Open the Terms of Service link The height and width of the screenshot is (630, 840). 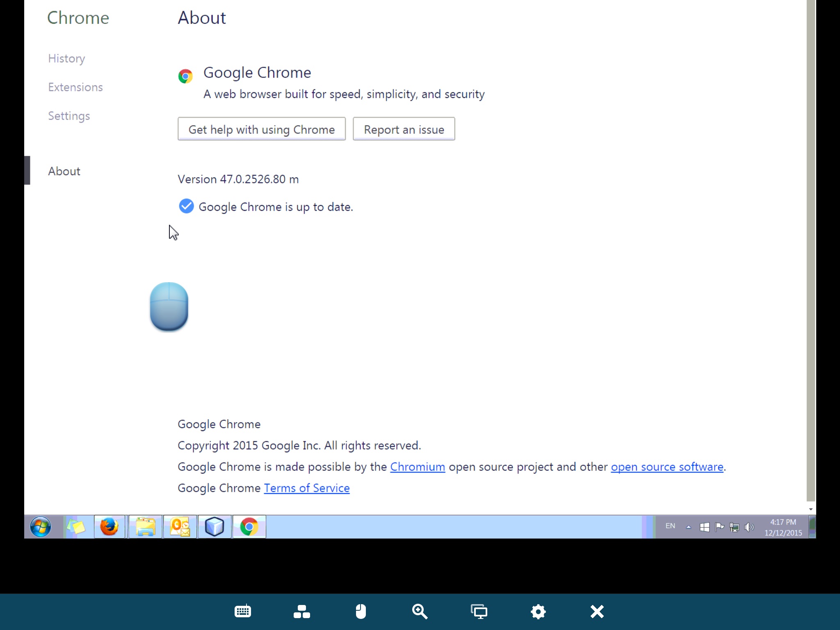pyautogui.click(x=307, y=488)
